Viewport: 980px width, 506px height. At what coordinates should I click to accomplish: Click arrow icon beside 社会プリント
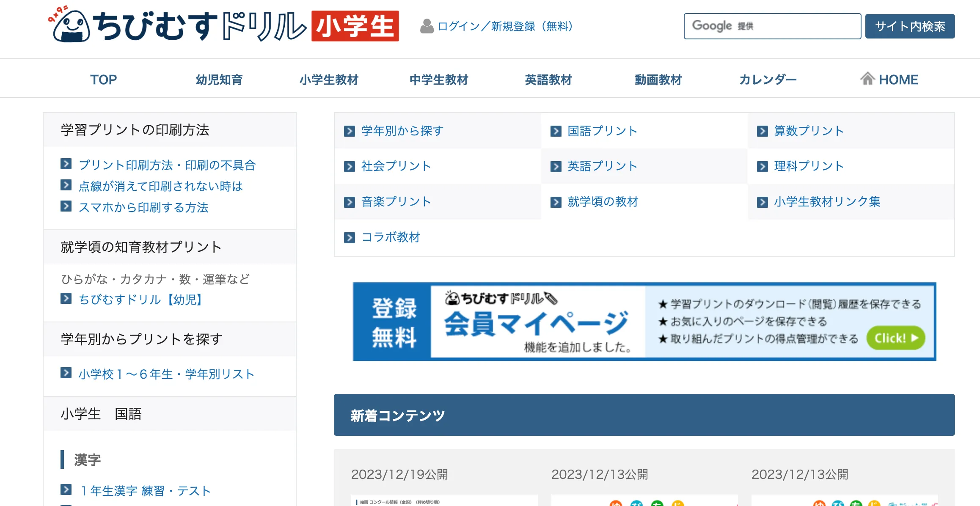coord(350,167)
